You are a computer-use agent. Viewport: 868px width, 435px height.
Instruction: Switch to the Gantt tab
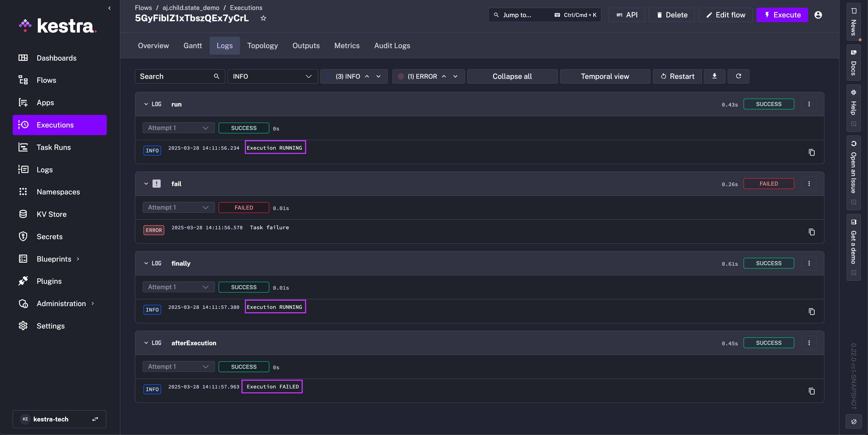point(192,45)
